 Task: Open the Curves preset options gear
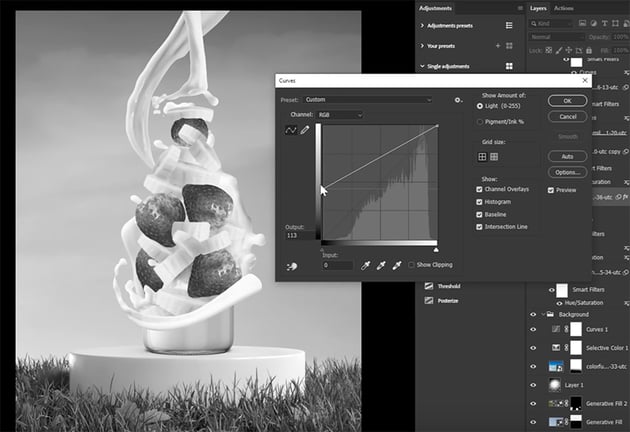458,100
